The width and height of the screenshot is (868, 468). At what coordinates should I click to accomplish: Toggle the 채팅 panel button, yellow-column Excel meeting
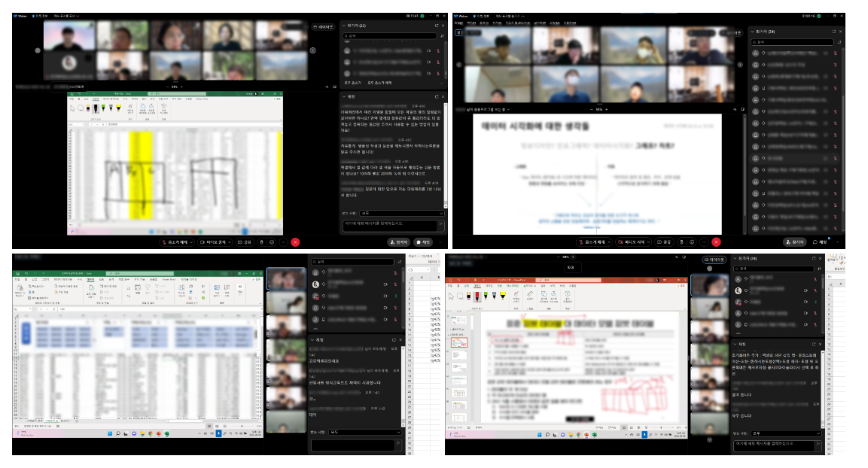tap(423, 242)
